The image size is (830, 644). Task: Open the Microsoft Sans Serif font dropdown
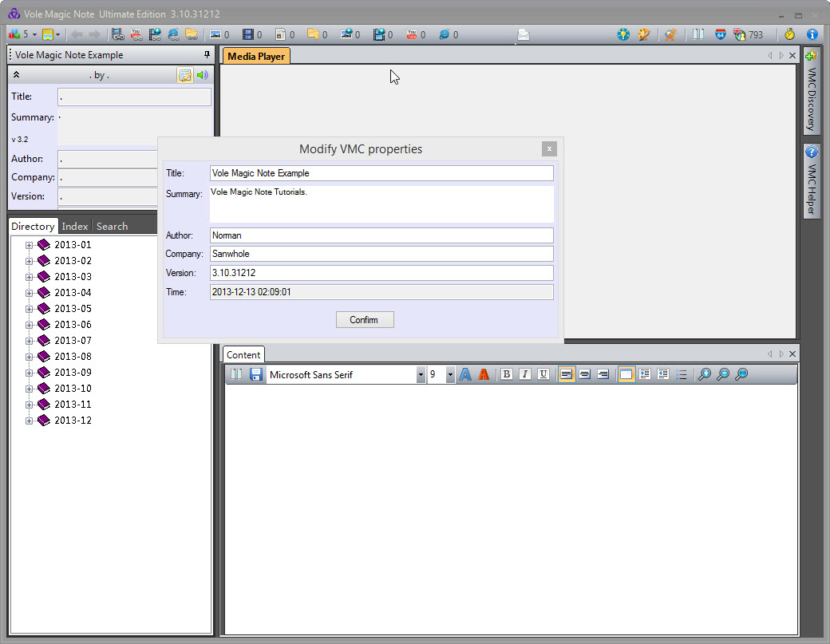tap(421, 374)
